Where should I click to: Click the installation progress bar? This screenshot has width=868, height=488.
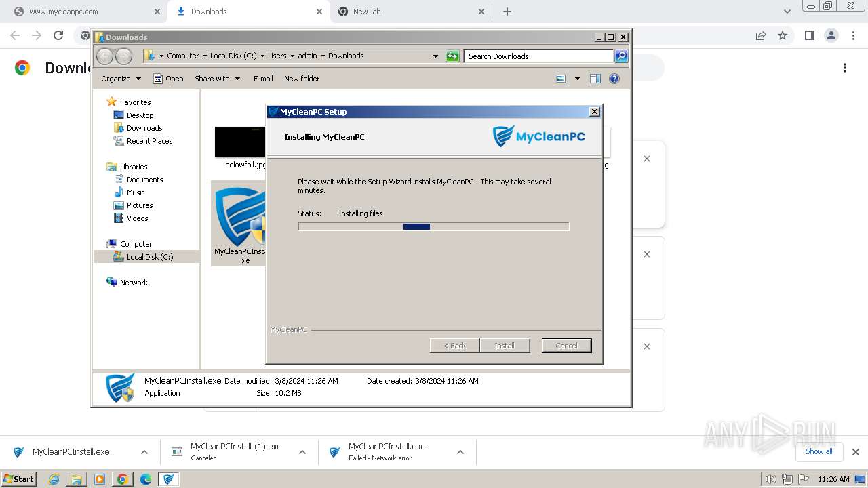click(433, 226)
